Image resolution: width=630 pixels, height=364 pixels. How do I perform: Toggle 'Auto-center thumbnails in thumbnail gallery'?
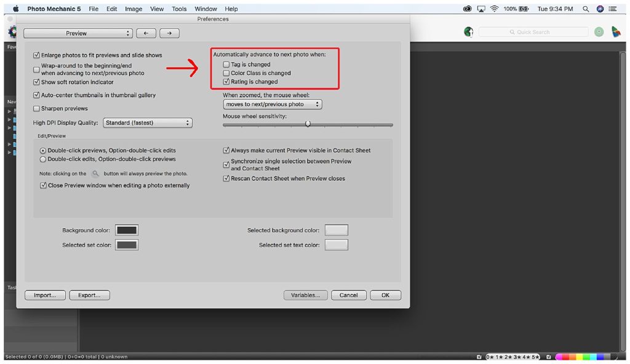pyautogui.click(x=36, y=95)
